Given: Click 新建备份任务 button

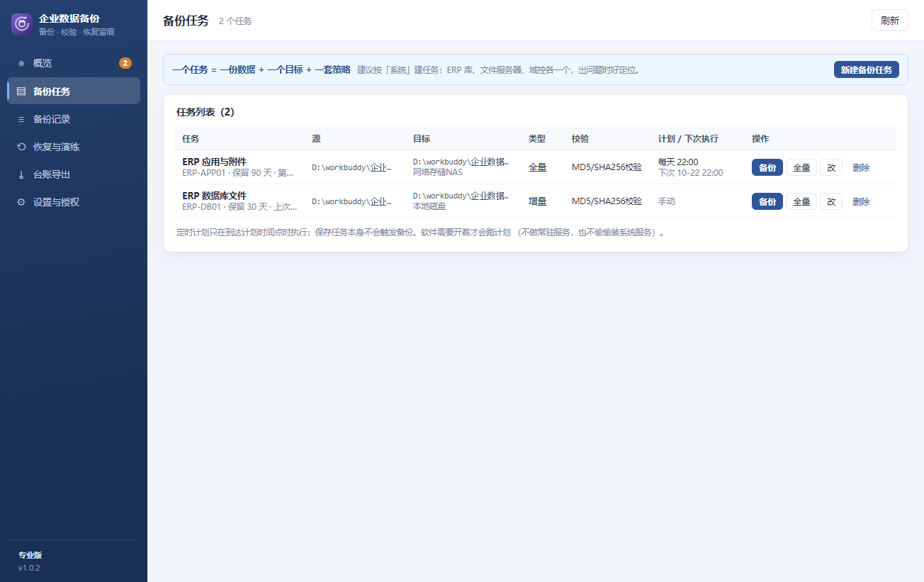Looking at the screenshot, I should pyautogui.click(x=867, y=69).
